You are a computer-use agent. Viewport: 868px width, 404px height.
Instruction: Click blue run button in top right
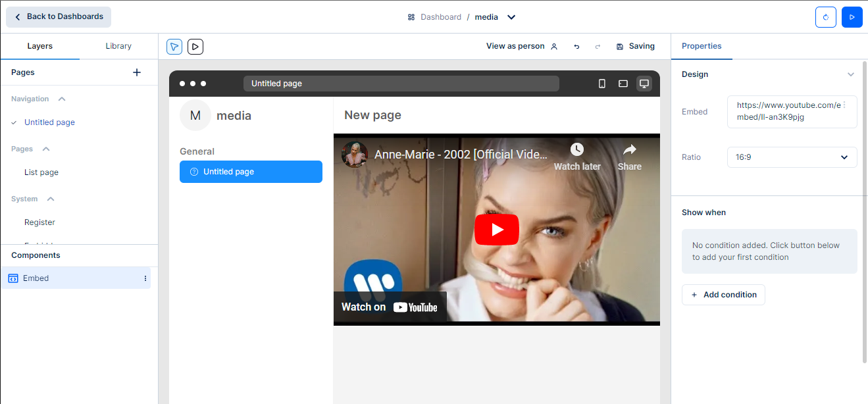852,17
